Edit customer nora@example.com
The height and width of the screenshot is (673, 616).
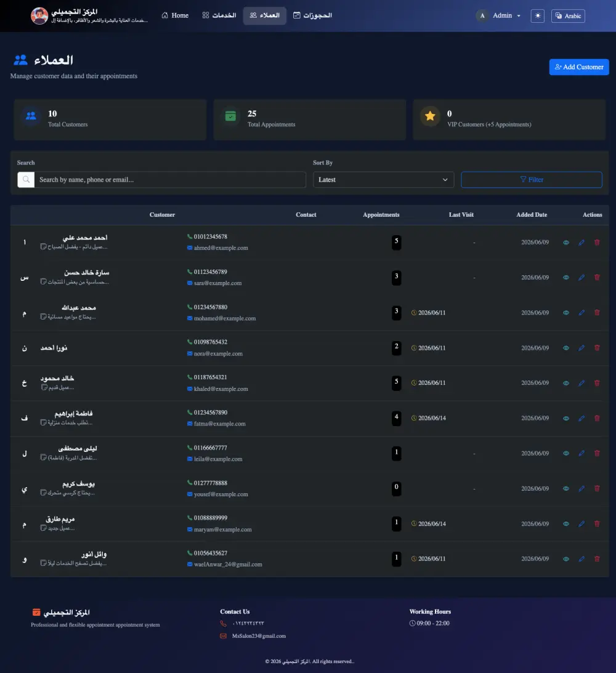tap(582, 348)
